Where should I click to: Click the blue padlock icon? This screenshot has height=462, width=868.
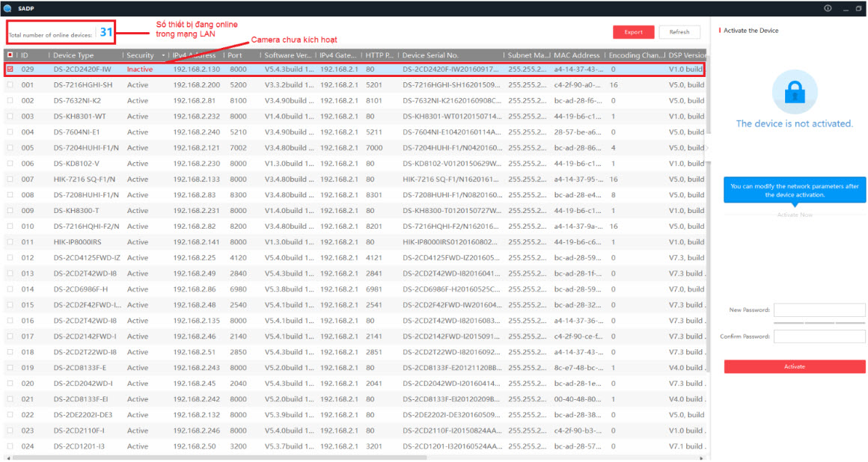coord(794,93)
